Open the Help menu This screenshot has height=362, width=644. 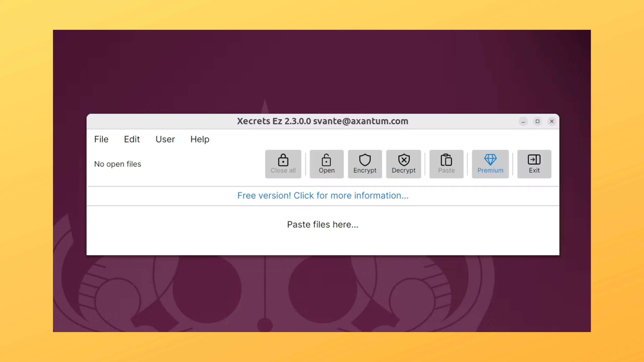point(200,139)
